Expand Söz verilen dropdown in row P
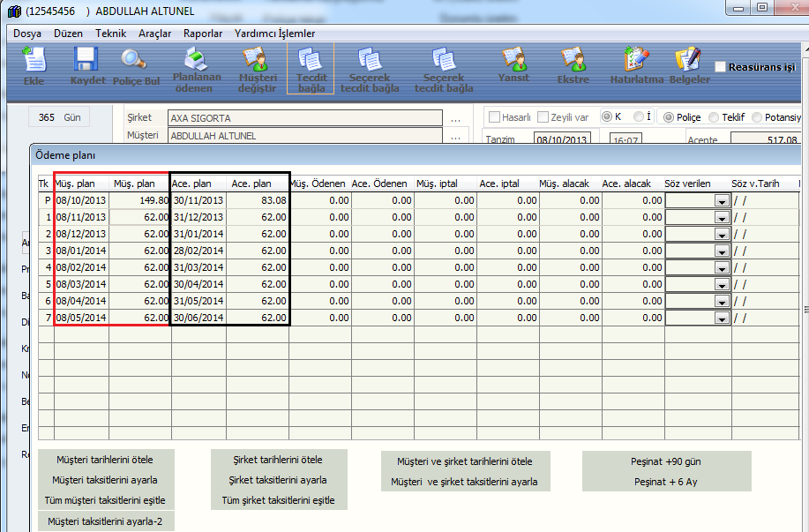Image resolution: width=809 pixels, height=532 pixels. pos(721,201)
